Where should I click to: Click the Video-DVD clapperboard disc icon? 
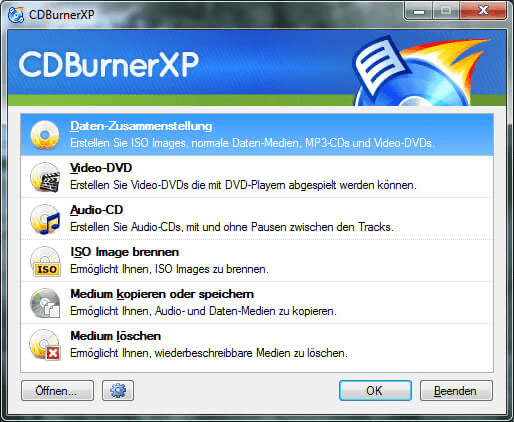coord(45,177)
